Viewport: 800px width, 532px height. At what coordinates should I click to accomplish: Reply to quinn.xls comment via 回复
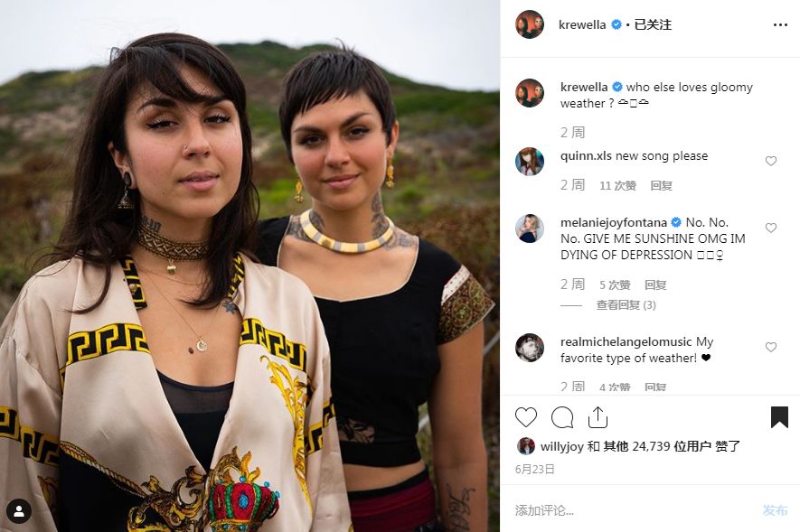pyautogui.click(x=661, y=185)
